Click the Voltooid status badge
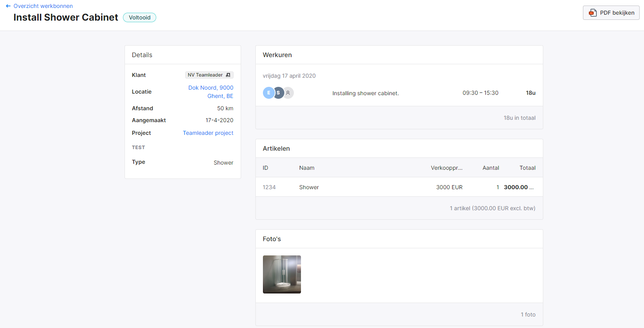This screenshot has width=644, height=328. tap(140, 17)
